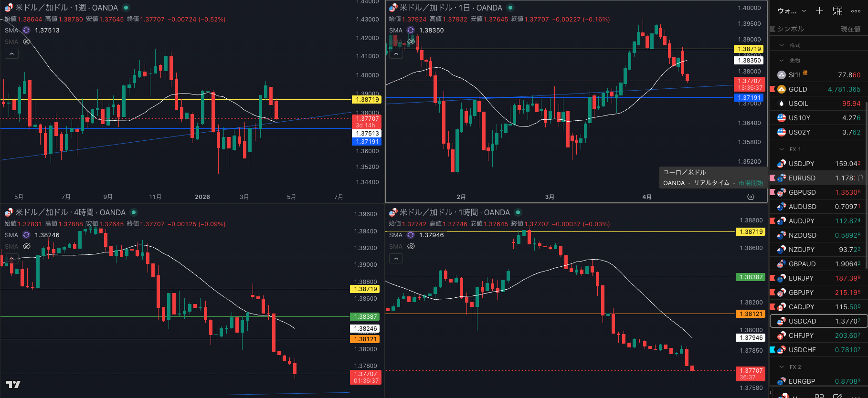The height and width of the screenshot is (398, 868).
Task: Unhide the second SMA on 4-hour chart
Action: [x=27, y=247]
